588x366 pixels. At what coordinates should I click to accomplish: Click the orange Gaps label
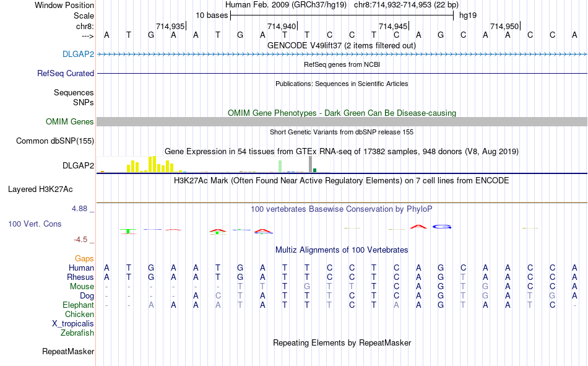click(84, 259)
